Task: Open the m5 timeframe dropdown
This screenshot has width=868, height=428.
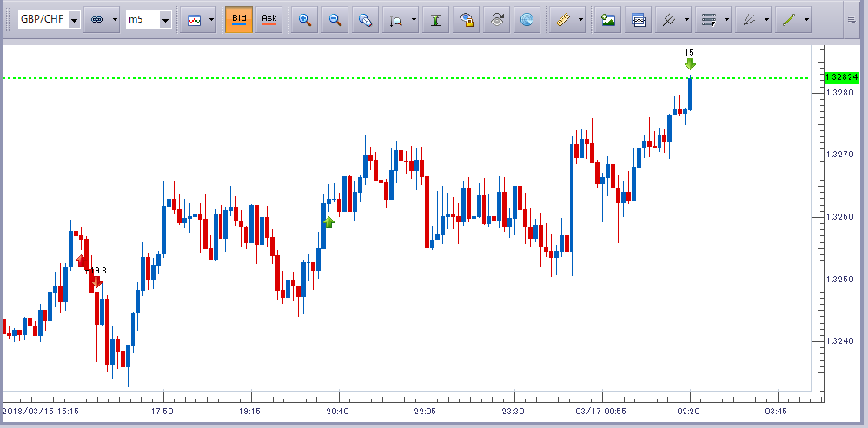Action: (165, 20)
